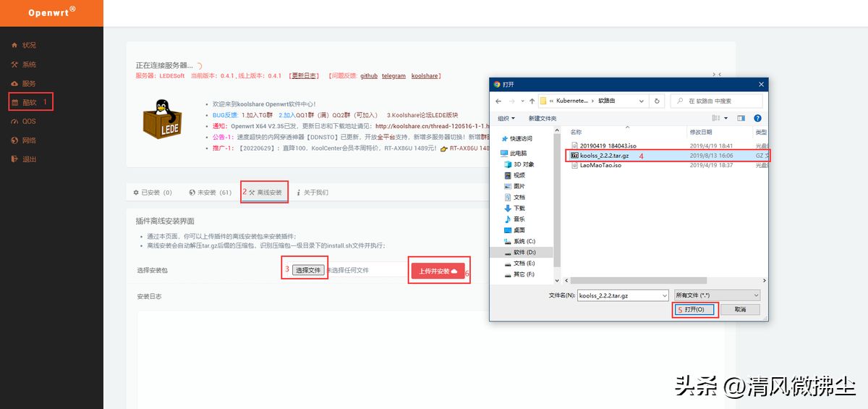Click the 打开(O) open button
The image size is (868, 409).
click(x=695, y=309)
